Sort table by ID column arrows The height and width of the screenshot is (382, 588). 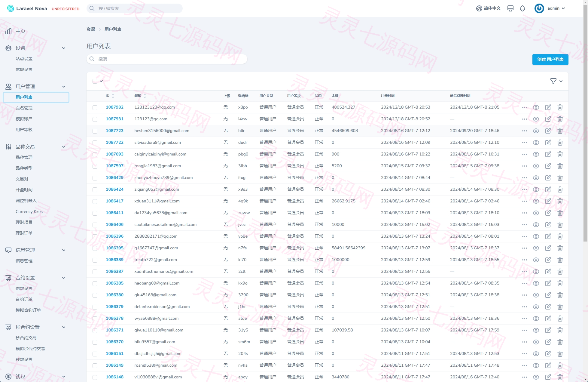coord(113,96)
